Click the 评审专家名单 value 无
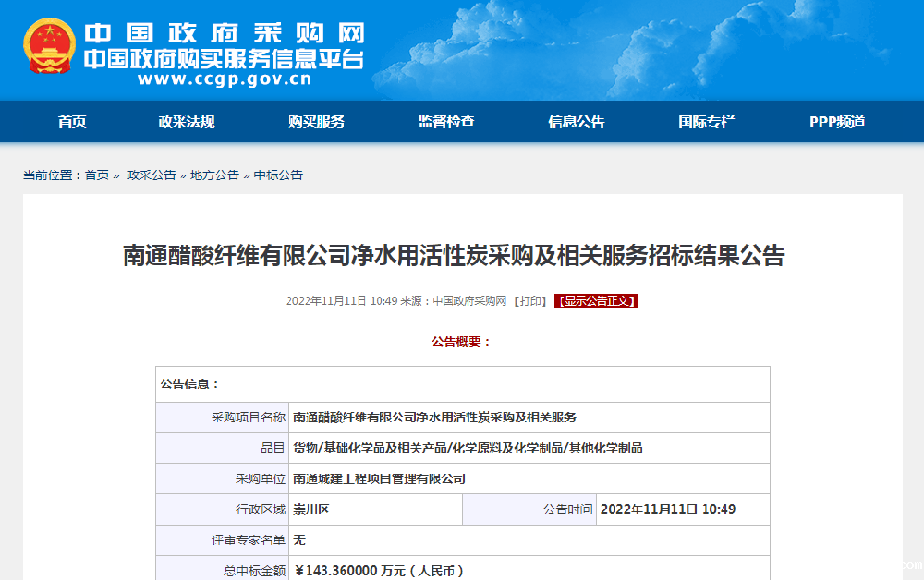Image resolution: width=924 pixels, height=580 pixels. point(299,540)
